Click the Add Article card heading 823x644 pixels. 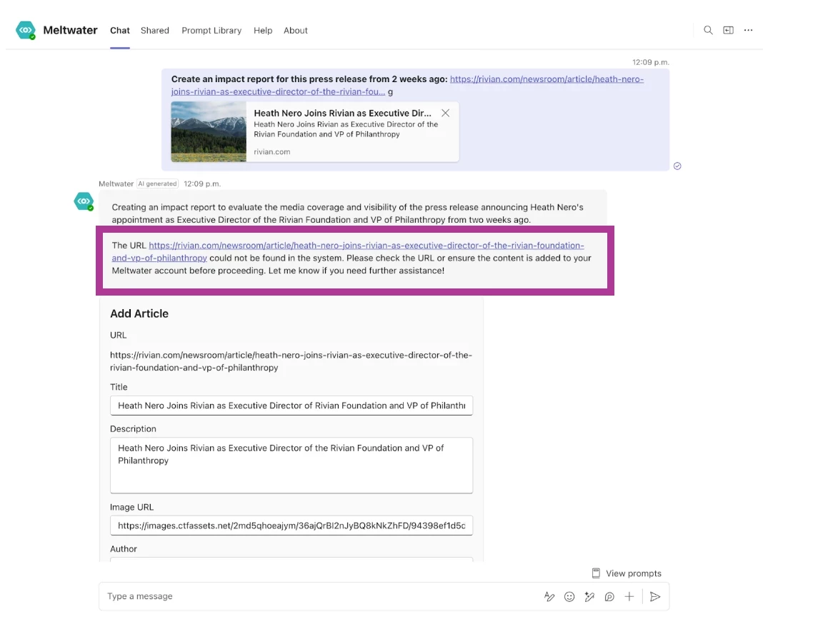(x=139, y=314)
